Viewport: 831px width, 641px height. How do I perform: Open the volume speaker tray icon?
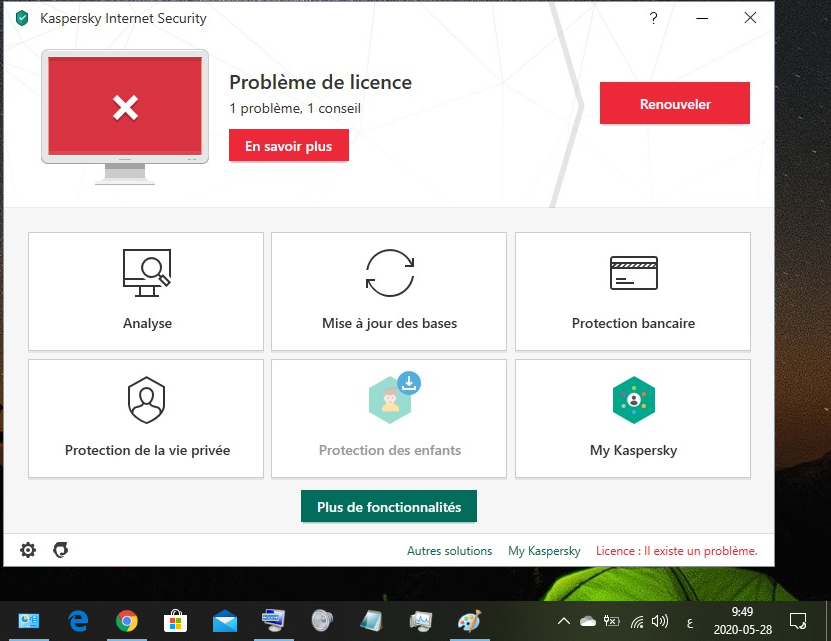coord(660,621)
